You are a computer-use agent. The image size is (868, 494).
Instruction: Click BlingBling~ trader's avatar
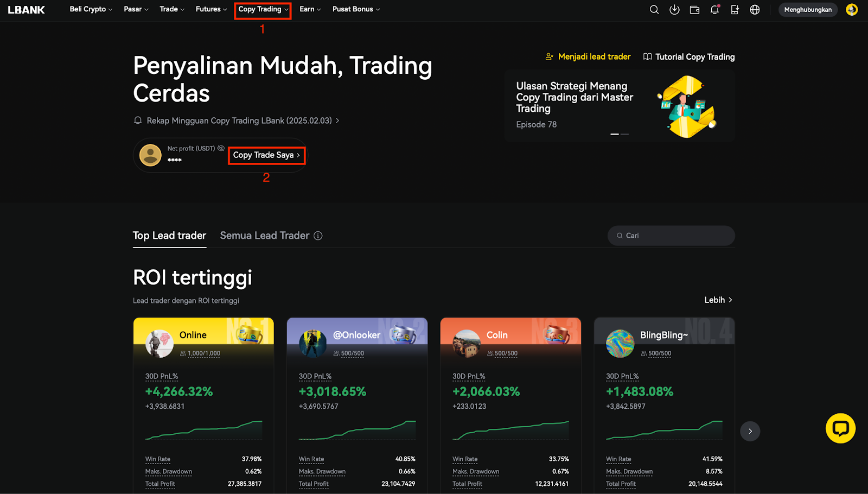[620, 344]
